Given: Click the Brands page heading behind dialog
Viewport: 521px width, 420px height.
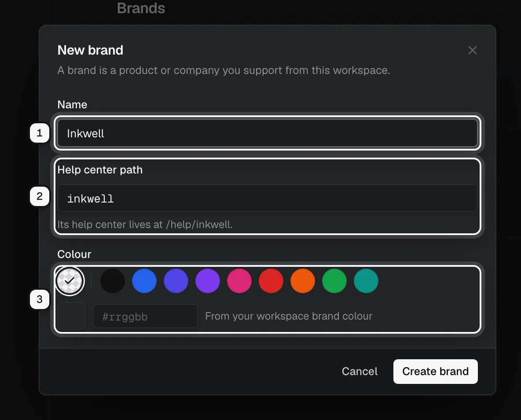Looking at the screenshot, I should pyautogui.click(x=141, y=8).
